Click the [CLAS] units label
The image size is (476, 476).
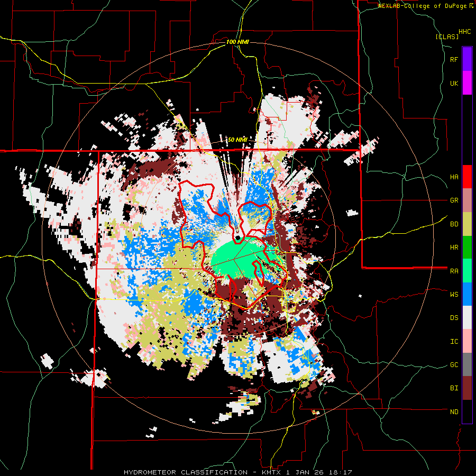tap(447, 37)
